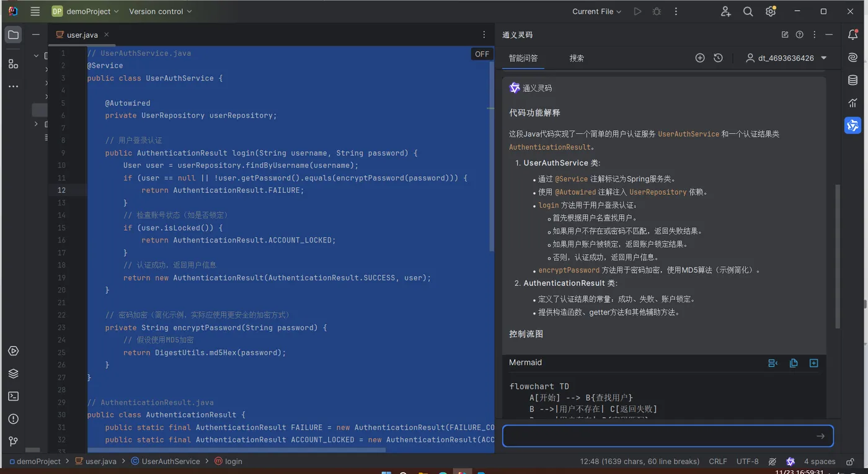Change the CRLF line separator
Image resolution: width=868 pixels, height=474 pixels.
718,462
